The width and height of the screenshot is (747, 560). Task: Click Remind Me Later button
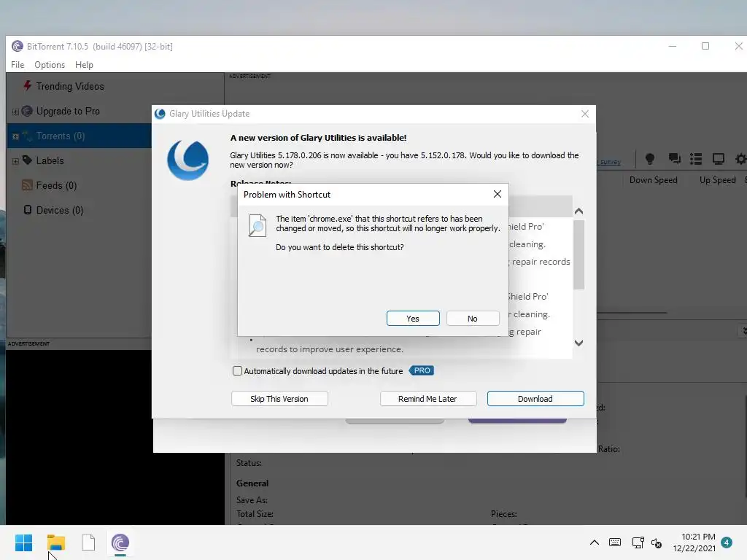[x=427, y=399]
